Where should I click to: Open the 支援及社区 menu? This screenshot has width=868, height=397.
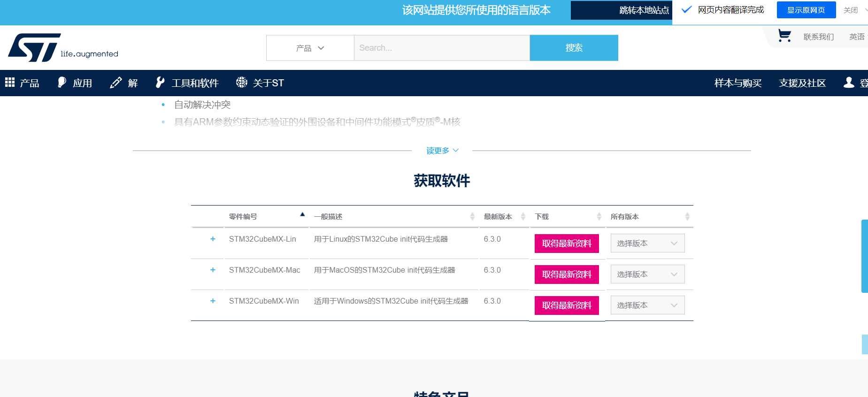point(802,83)
